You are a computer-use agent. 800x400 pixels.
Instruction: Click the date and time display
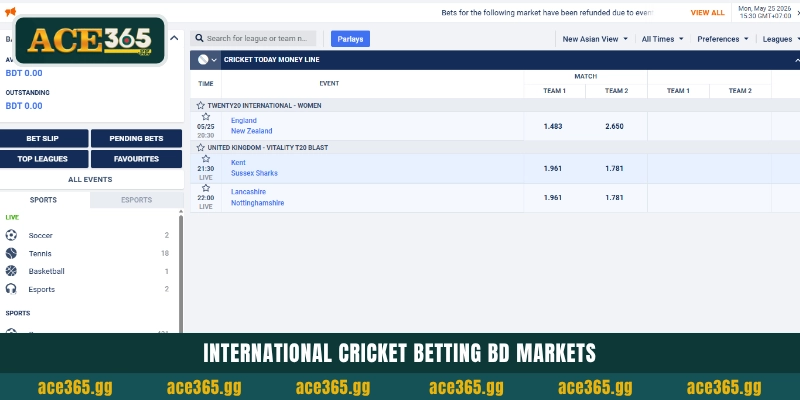(x=765, y=12)
